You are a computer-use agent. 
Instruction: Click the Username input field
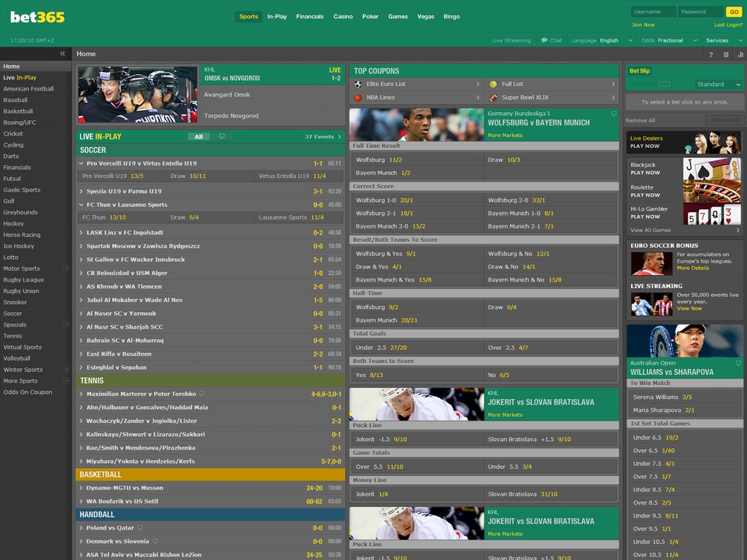653,12
